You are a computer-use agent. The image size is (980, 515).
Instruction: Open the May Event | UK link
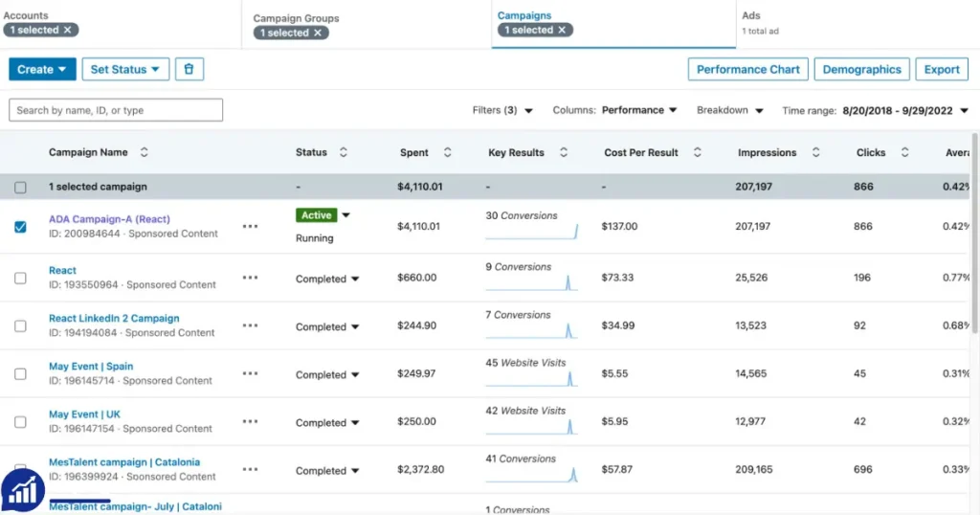point(84,414)
